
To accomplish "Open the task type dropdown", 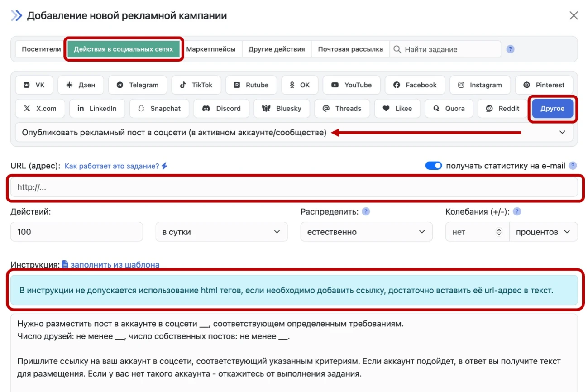I will pyautogui.click(x=294, y=133).
